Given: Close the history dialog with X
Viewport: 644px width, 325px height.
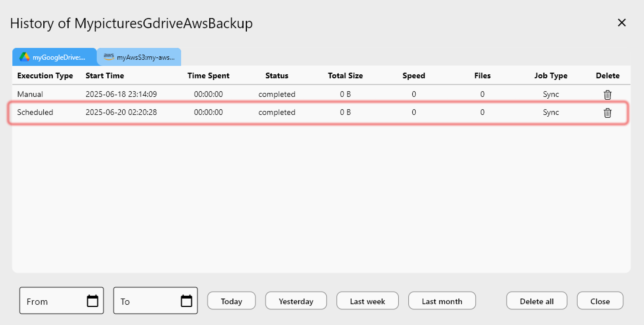Looking at the screenshot, I should (622, 23).
